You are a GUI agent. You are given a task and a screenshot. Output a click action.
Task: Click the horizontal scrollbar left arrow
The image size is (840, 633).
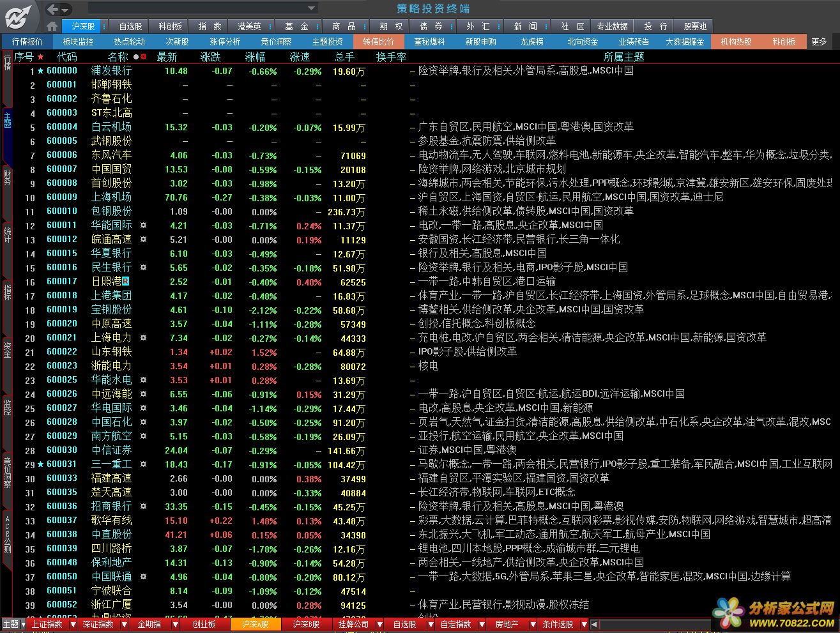(x=593, y=625)
